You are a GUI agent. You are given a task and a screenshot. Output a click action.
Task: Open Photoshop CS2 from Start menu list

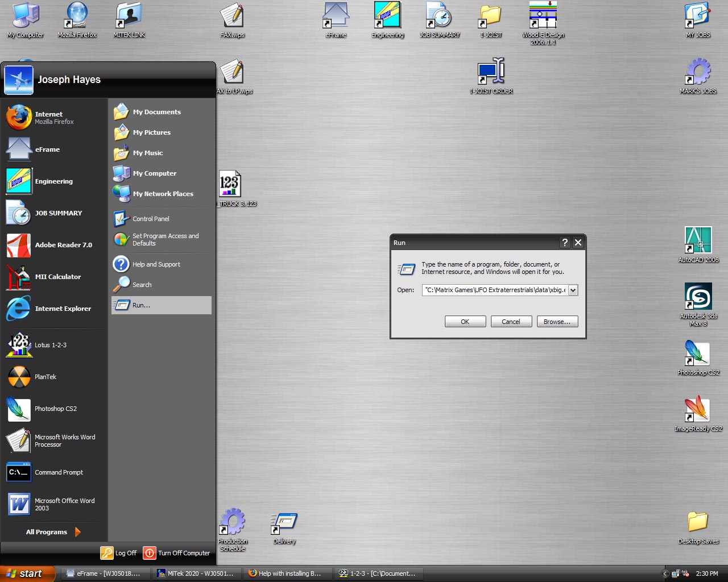point(54,409)
